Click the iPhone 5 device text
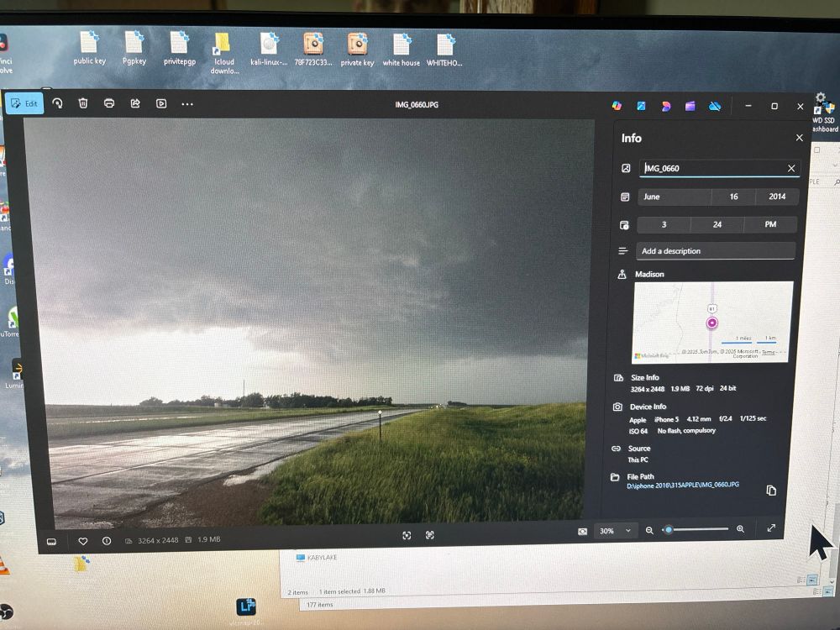 coord(666,419)
